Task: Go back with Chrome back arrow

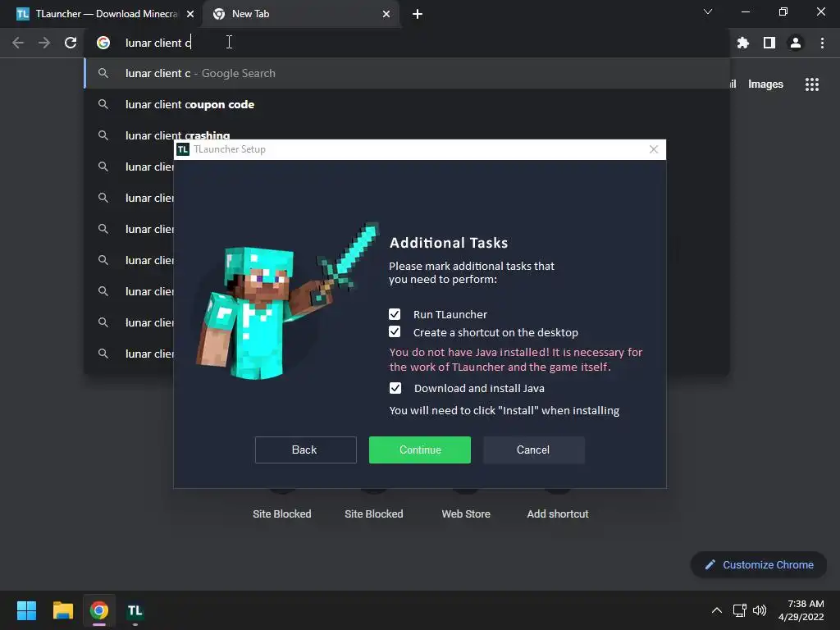Action: [x=18, y=43]
